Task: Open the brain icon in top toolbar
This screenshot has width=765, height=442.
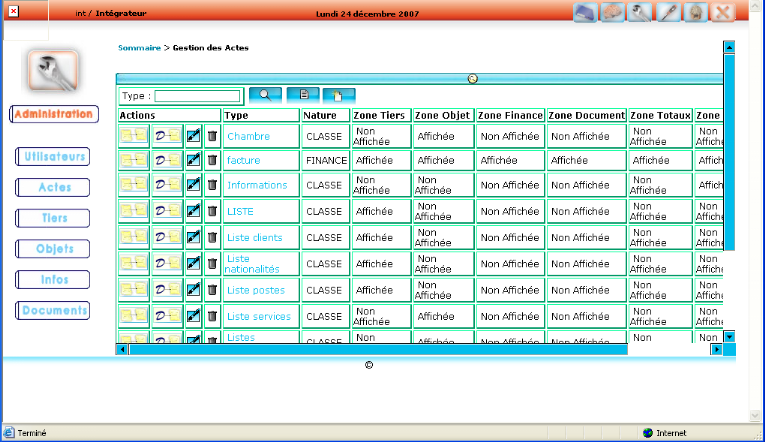Action: tap(615, 13)
